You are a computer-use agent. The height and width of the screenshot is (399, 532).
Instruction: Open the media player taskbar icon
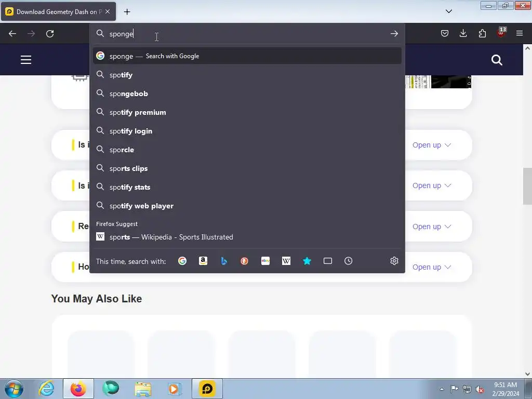point(175,389)
